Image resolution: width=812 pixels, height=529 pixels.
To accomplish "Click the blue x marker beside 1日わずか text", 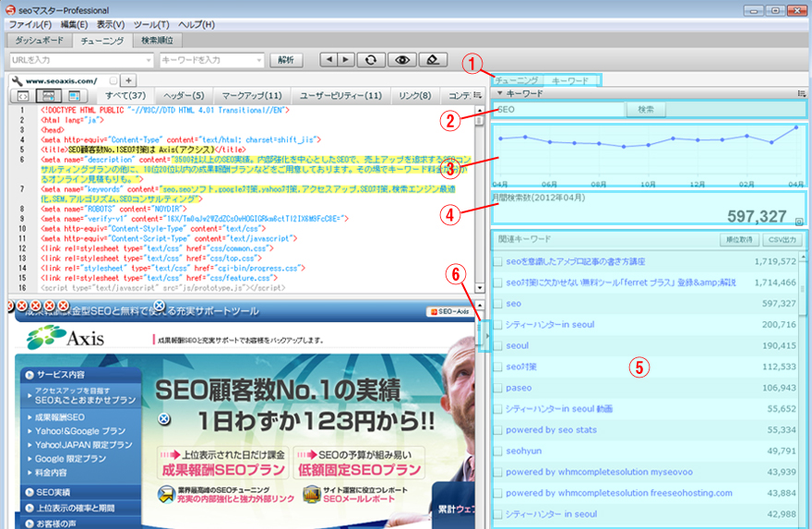I will click(164, 418).
